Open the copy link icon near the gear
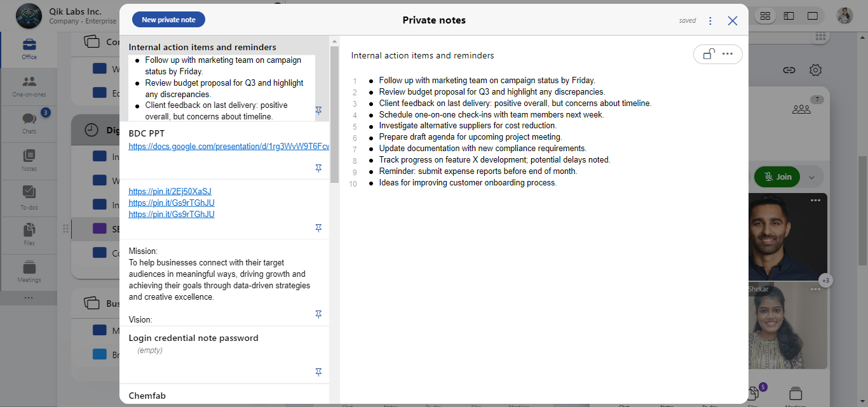Screen dimensions: 868x407 click(x=789, y=70)
